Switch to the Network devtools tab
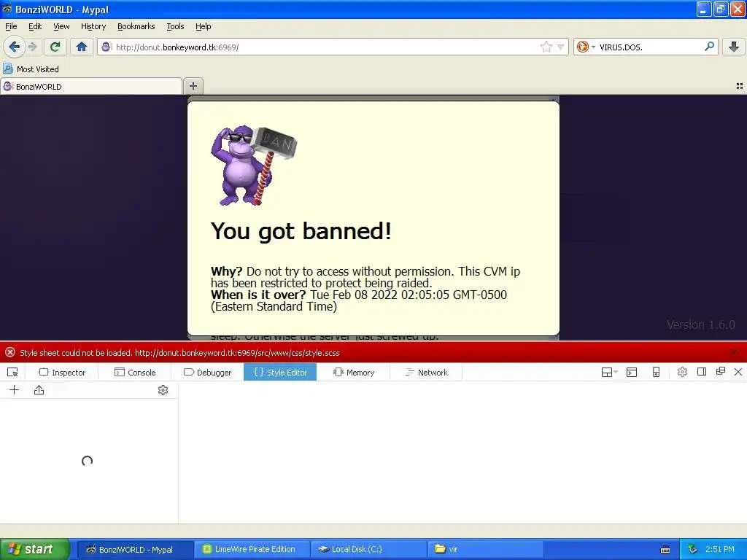 coord(426,373)
